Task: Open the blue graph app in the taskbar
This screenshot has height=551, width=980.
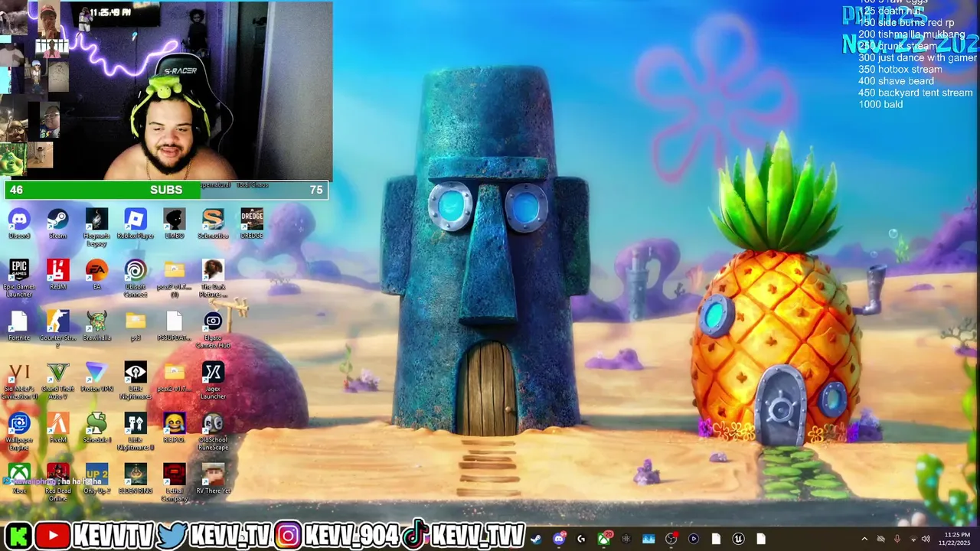Action: point(648,539)
